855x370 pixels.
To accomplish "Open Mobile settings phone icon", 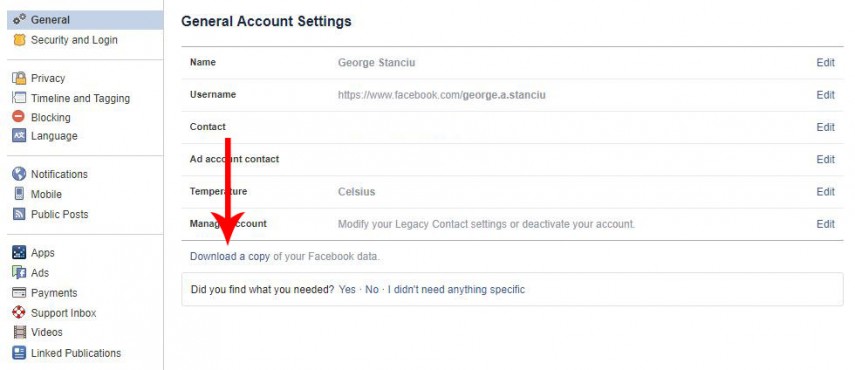I will pos(19,194).
